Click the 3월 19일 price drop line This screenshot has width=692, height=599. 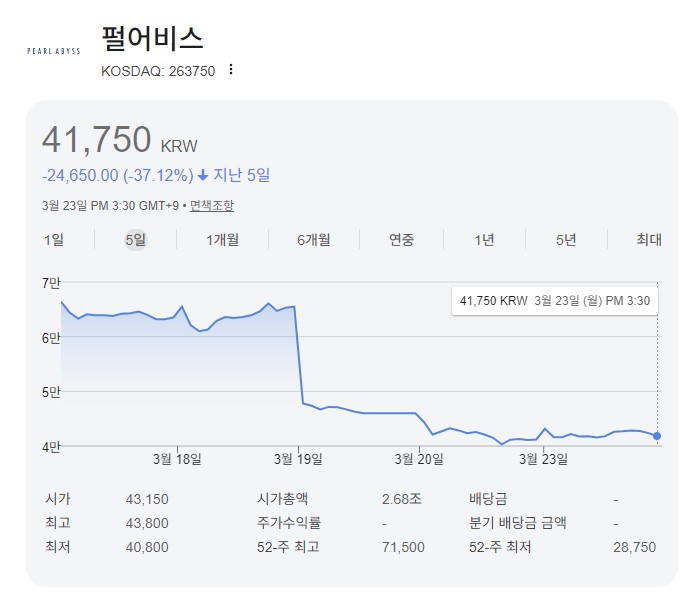(299, 355)
